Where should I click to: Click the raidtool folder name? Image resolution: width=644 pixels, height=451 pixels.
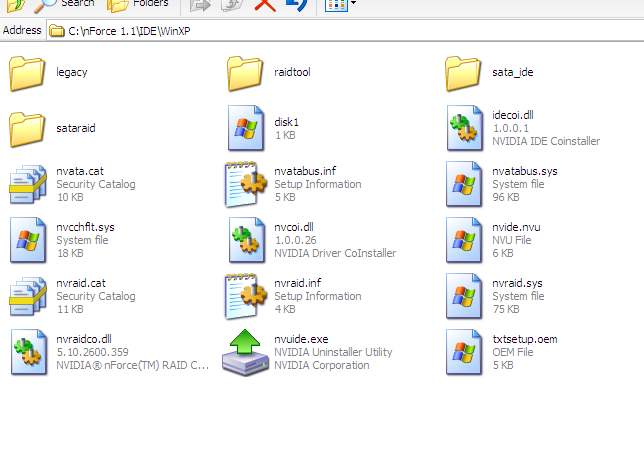pyautogui.click(x=292, y=72)
